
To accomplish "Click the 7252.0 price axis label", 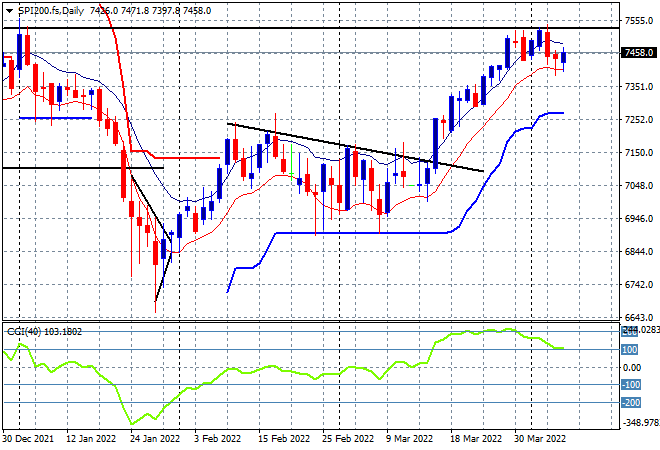I will [639, 120].
